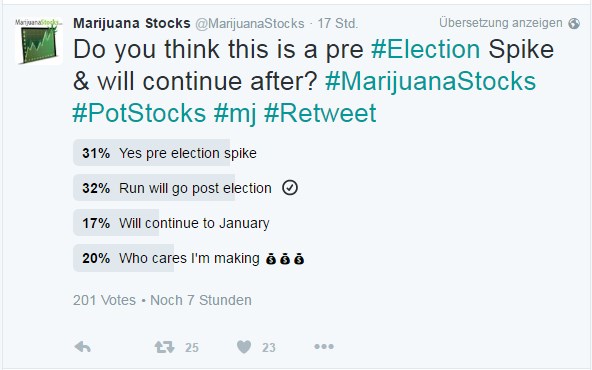Like the tweet with heart icon
Screen dimensions: 592x370
tap(244, 347)
